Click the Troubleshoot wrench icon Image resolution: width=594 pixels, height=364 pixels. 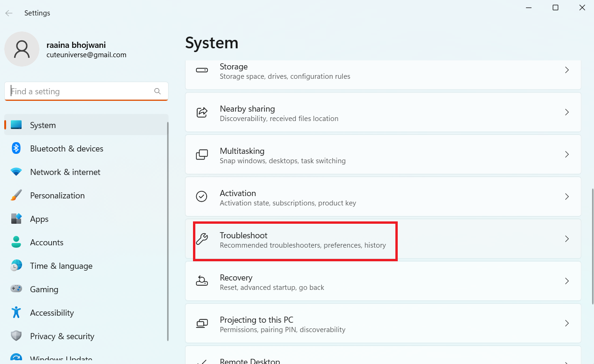202,239
